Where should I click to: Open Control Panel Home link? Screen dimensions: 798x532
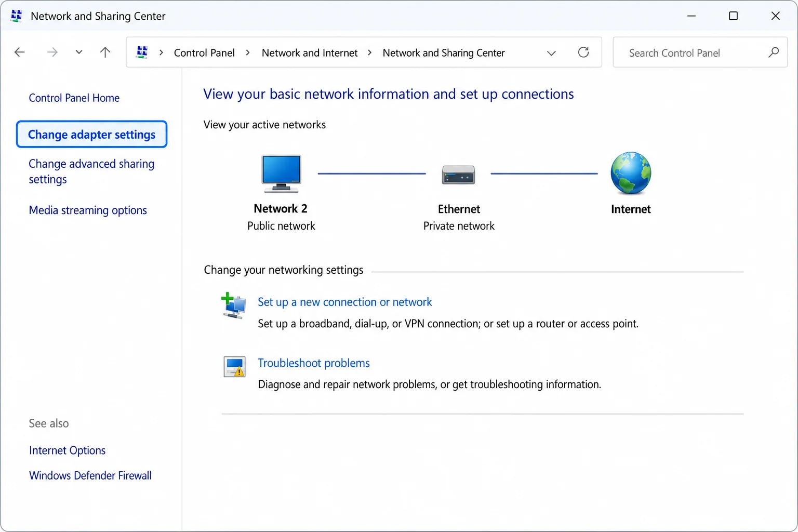(x=74, y=98)
